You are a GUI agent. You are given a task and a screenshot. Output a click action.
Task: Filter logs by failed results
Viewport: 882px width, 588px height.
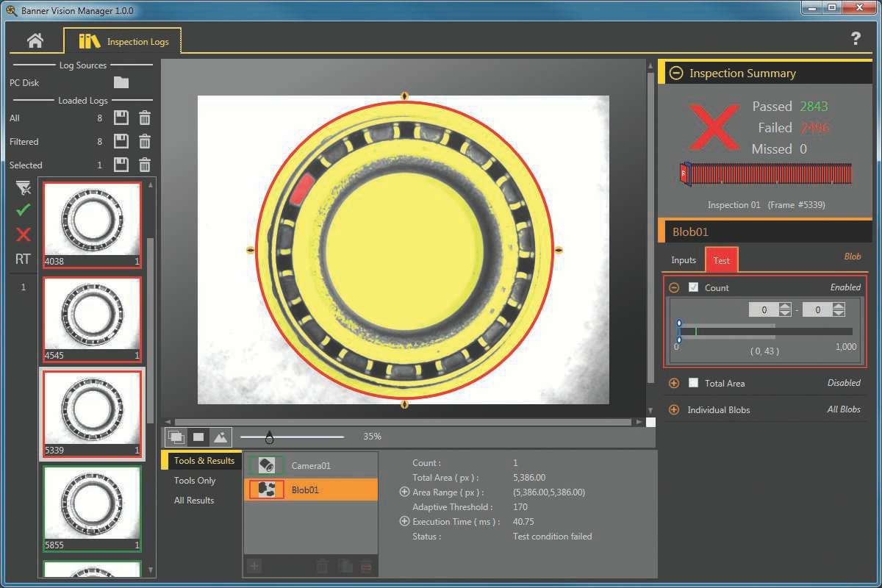click(22, 234)
